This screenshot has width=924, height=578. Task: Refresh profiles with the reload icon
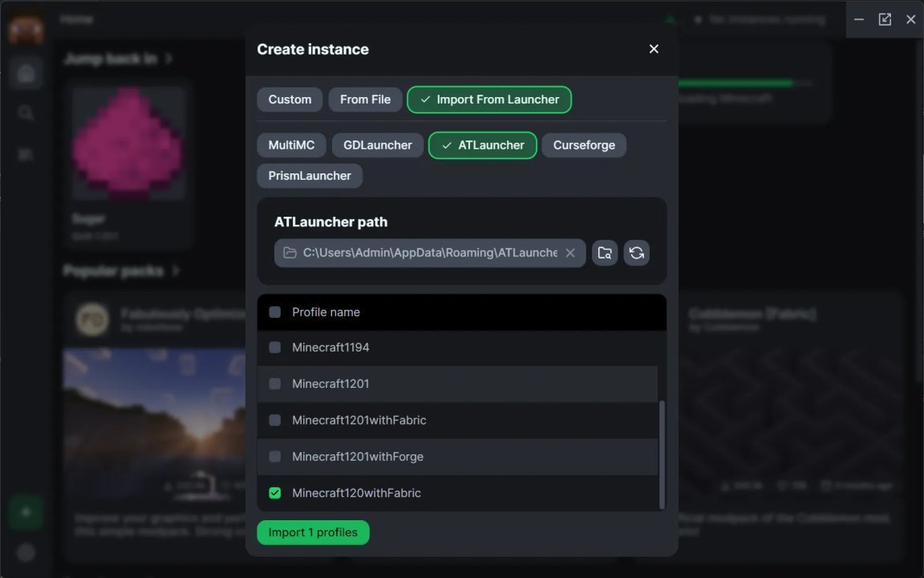tap(636, 252)
